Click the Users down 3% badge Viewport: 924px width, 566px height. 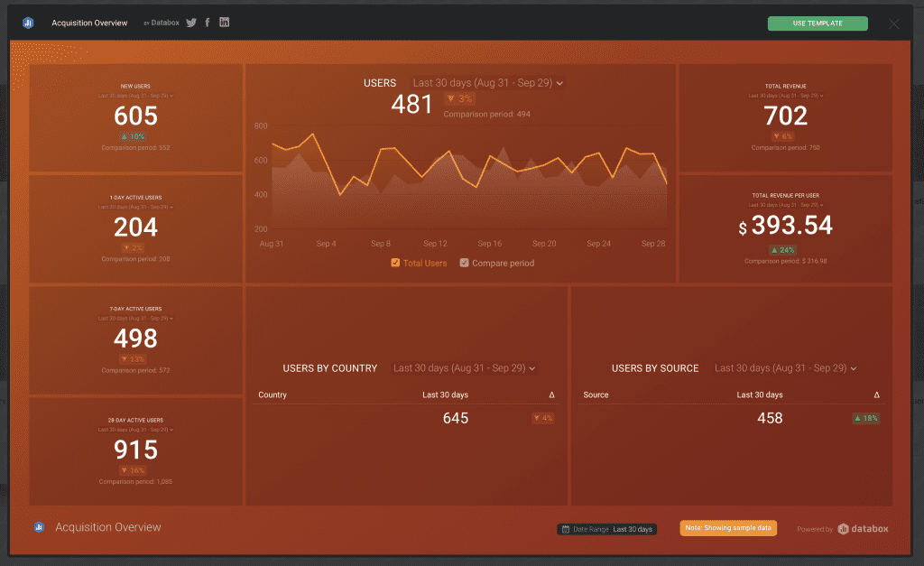point(459,99)
